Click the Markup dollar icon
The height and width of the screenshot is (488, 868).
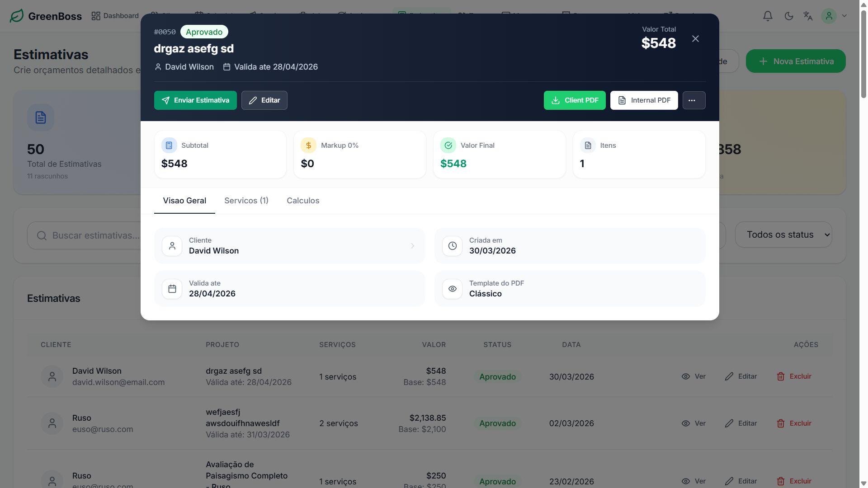308,145
